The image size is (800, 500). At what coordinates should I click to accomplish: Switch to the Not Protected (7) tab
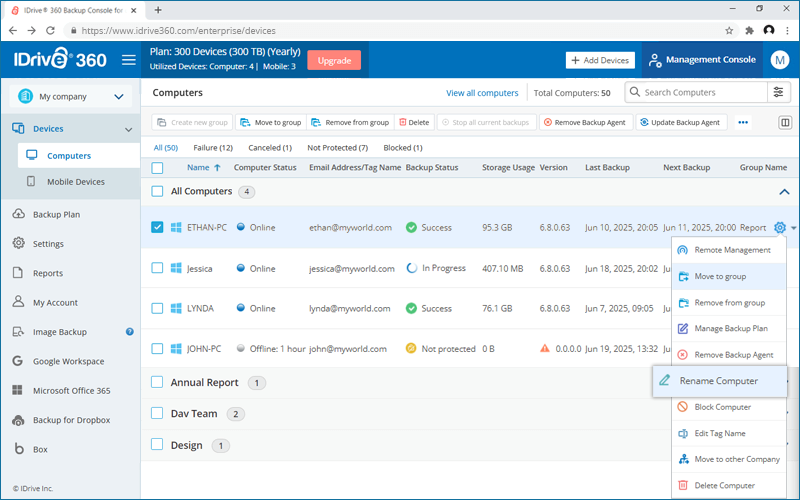(337, 148)
